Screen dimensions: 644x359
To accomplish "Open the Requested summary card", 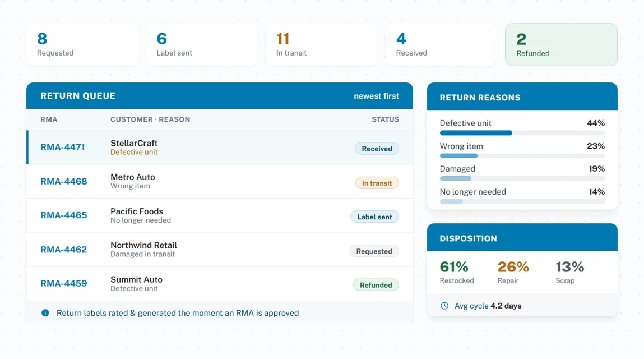I will coord(82,45).
